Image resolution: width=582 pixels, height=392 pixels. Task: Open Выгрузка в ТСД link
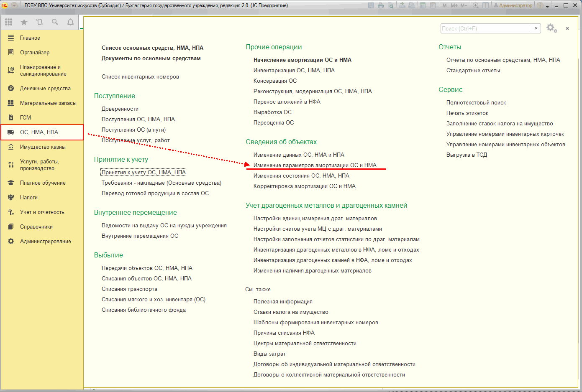467,155
